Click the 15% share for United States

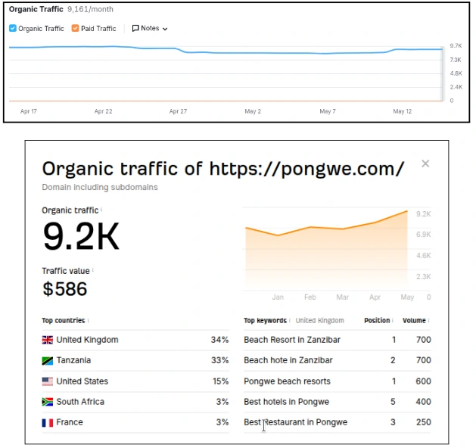(x=221, y=381)
